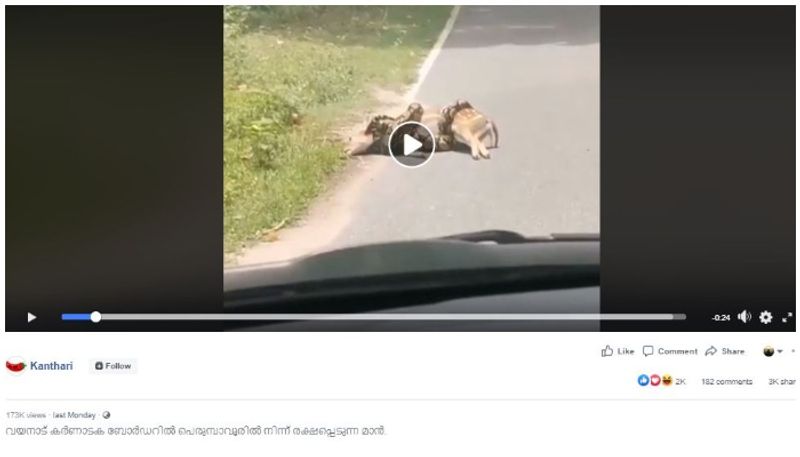Screen dimensions: 800x457
Task: Click the video progress slider knob
Action: pyautogui.click(x=95, y=317)
